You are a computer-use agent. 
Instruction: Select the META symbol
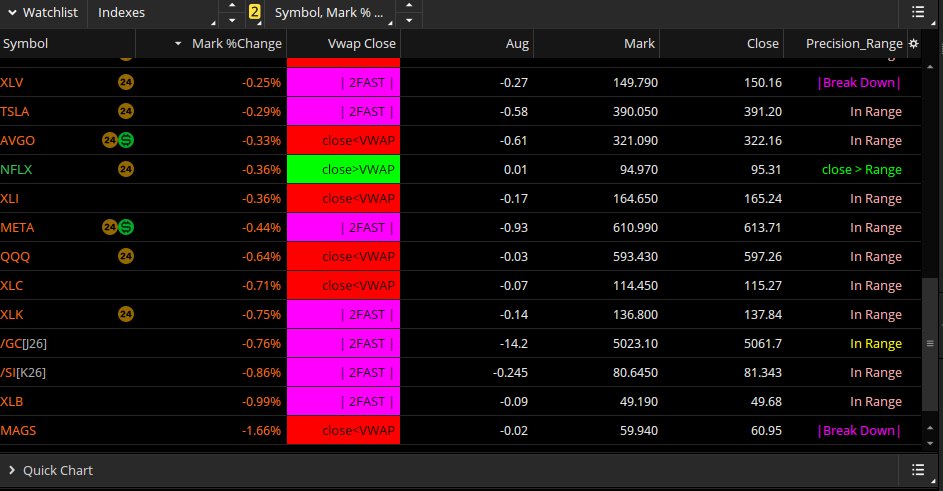[x=17, y=227]
